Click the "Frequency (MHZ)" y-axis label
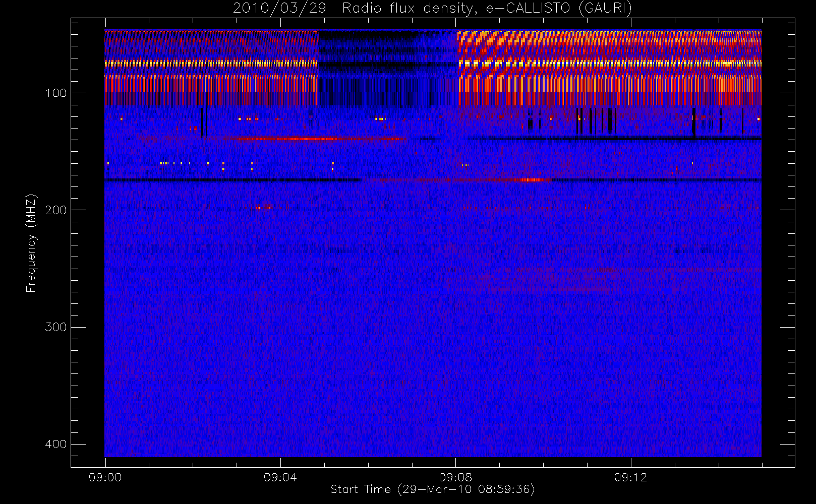Viewport: 816px width, 504px height. tap(31, 243)
